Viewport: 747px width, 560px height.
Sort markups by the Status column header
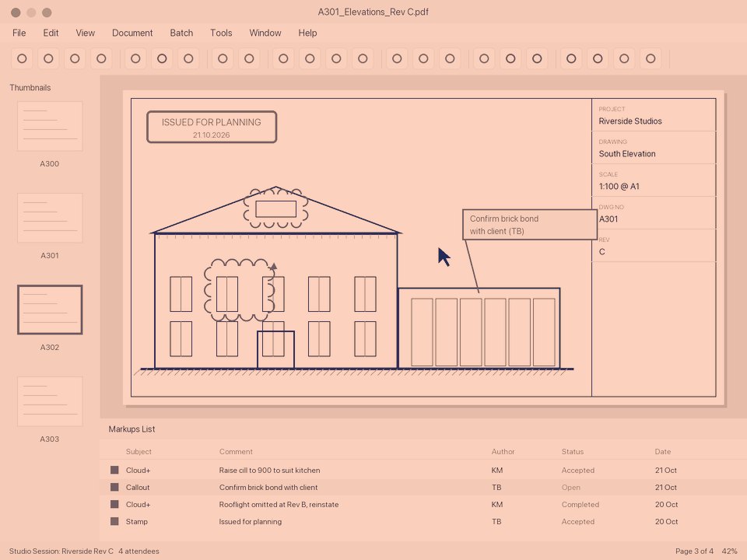tap(572, 451)
